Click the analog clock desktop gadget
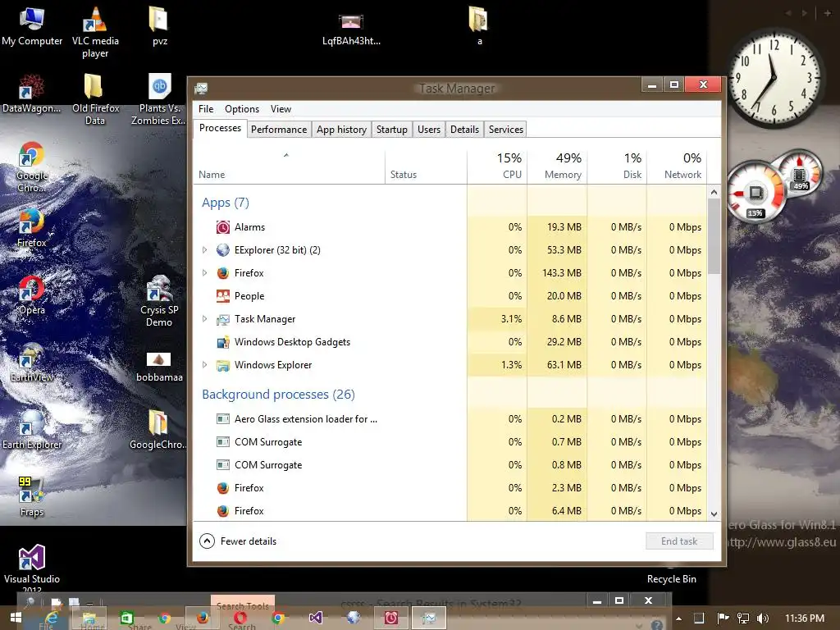The width and height of the screenshot is (840, 630). (x=774, y=78)
